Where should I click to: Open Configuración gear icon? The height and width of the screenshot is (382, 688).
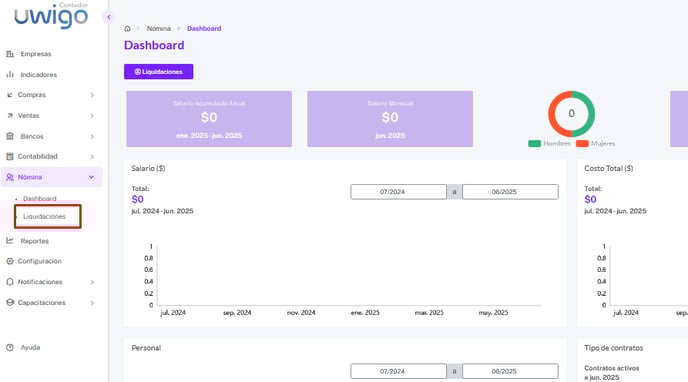(10, 261)
